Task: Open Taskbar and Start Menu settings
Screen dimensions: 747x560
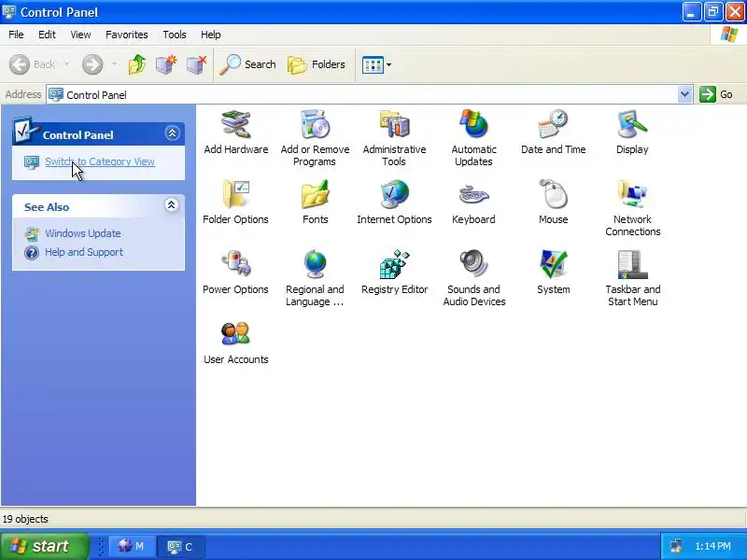Action: (x=633, y=278)
